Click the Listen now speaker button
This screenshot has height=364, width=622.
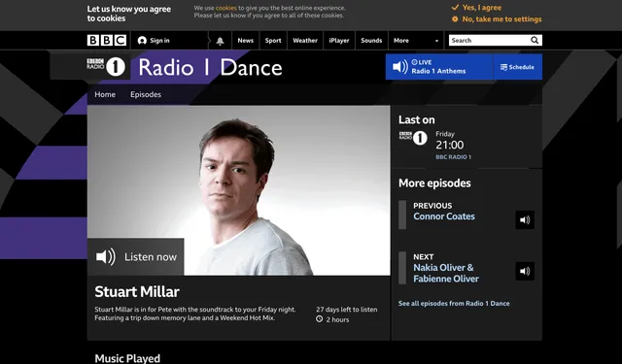pyautogui.click(x=136, y=257)
